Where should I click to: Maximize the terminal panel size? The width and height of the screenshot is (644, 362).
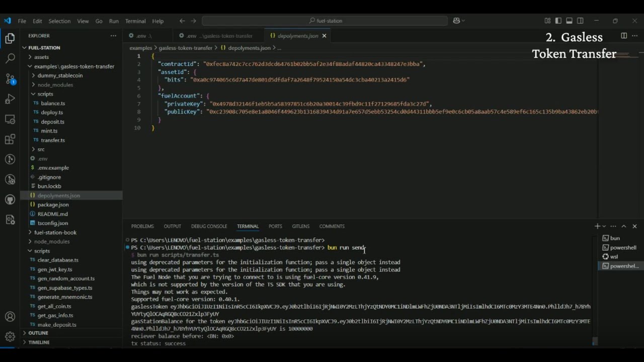624,226
